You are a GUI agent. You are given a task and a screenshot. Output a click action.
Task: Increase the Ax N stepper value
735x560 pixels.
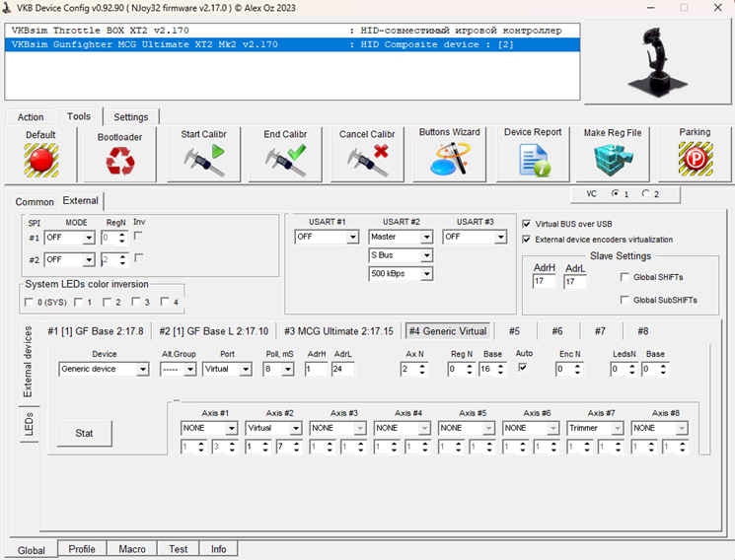pos(422,366)
